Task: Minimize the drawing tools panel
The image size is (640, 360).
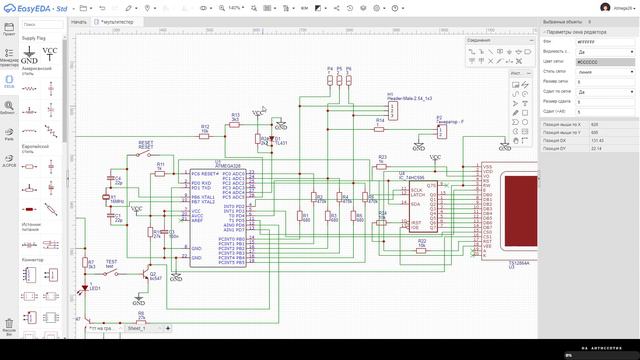Action: (529, 73)
